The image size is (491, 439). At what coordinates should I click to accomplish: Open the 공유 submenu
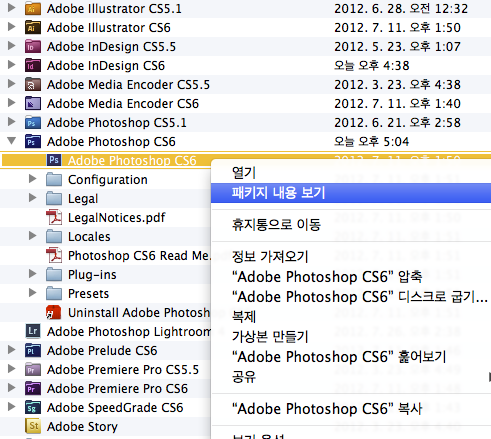(351, 377)
